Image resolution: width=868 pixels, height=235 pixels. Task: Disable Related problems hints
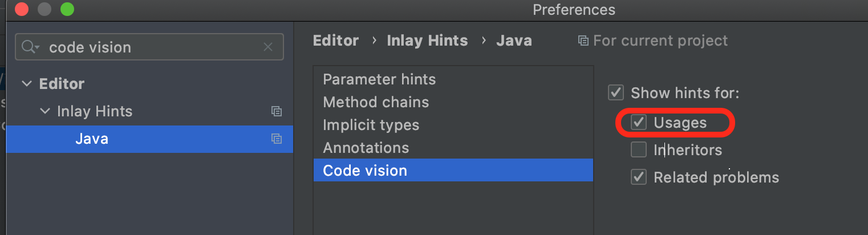[638, 177]
